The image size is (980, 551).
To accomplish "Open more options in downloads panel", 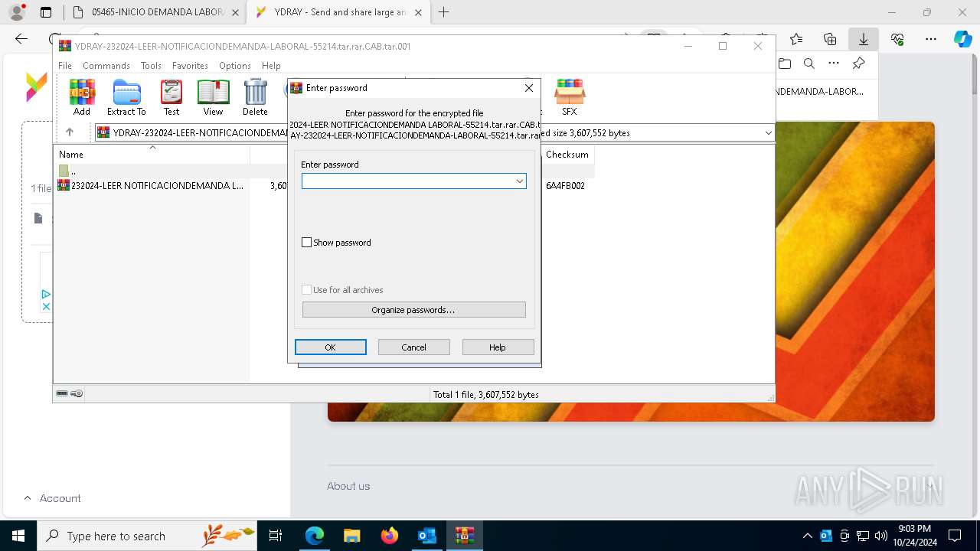I will coord(834,64).
